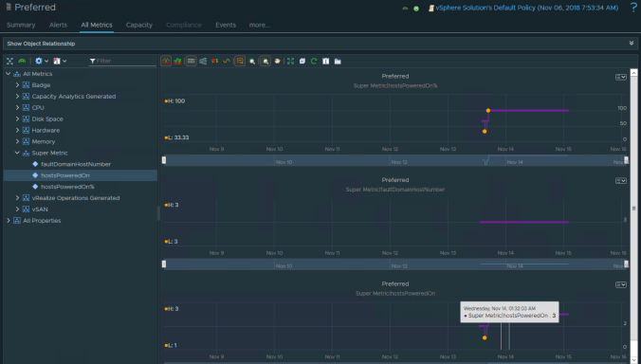Refresh the charts with green arrow icon
The width and height of the screenshot is (641, 364).
point(314,62)
